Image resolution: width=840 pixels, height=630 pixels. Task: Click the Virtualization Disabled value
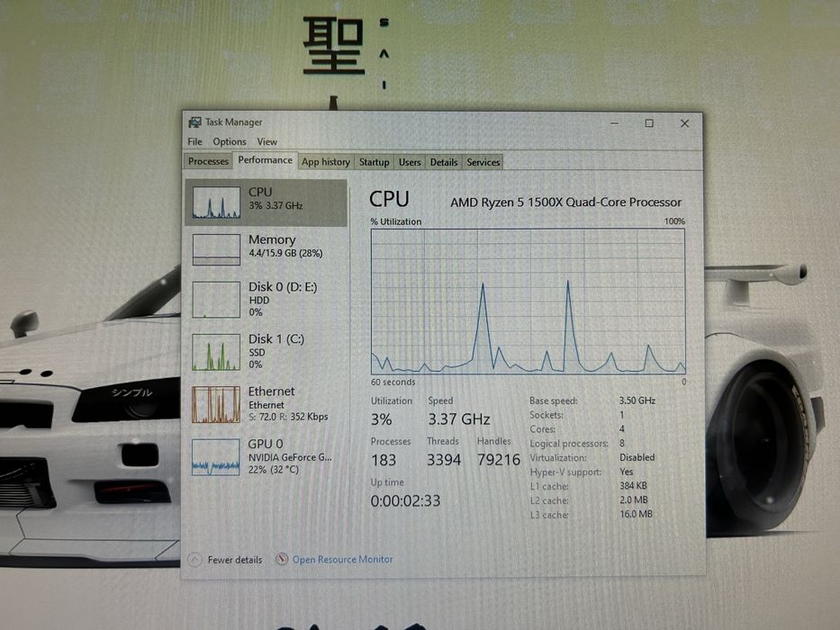pyautogui.click(x=637, y=457)
